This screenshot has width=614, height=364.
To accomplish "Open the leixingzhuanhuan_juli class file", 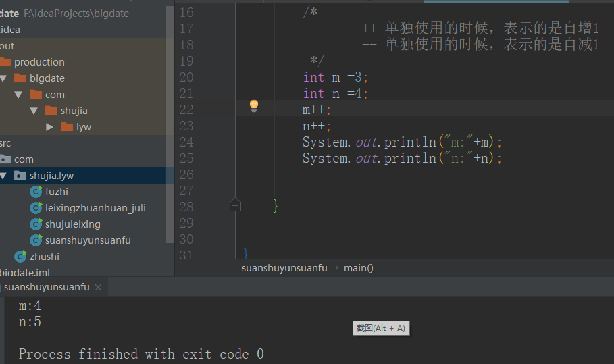I will (x=95, y=208).
